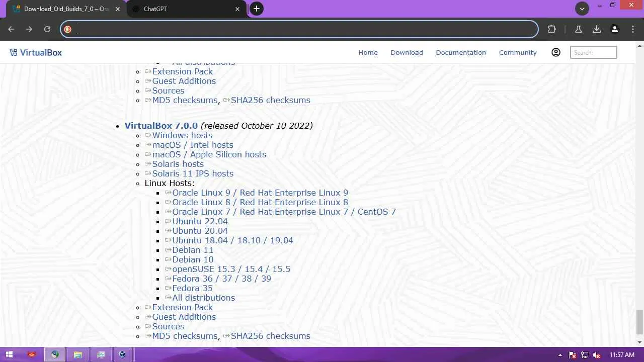Open the Action Center flag icon in the tray
Viewport: 644px width, 362px height.
573,355
